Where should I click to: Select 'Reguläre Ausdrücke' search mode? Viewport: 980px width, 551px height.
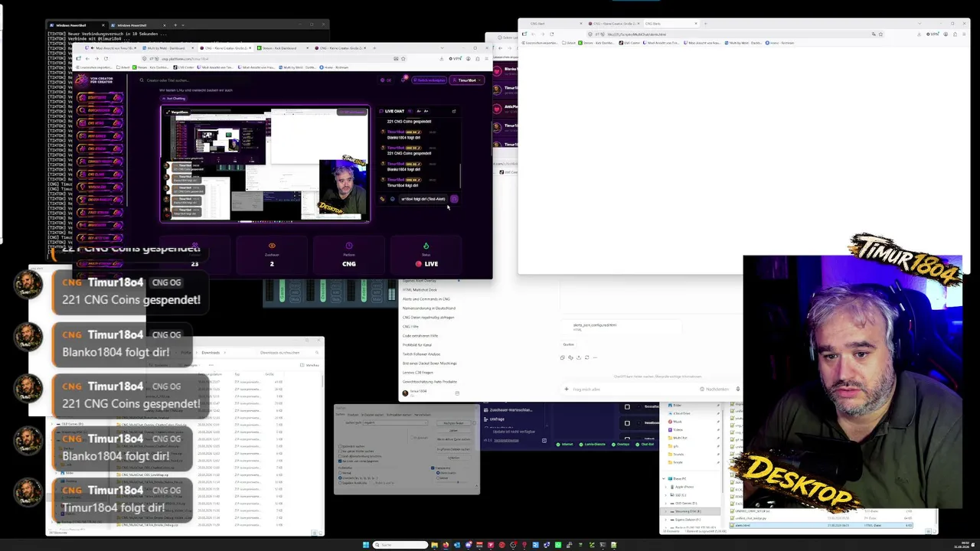[x=353, y=482]
